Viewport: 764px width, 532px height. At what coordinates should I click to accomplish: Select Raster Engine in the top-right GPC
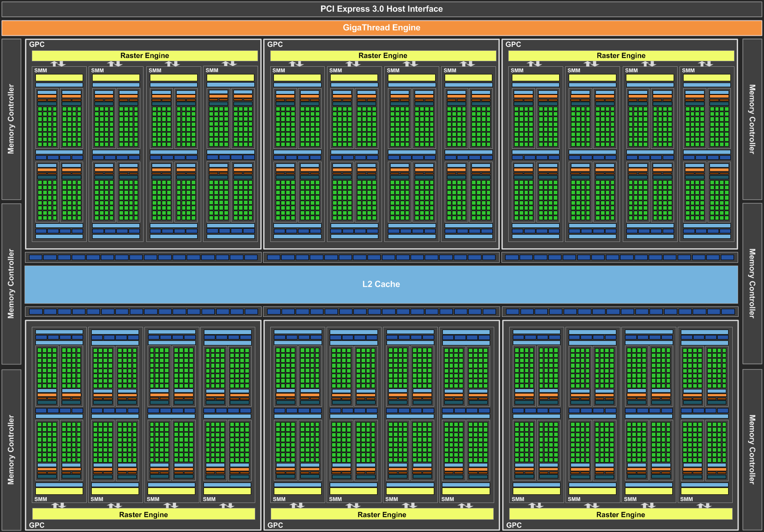click(x=621, y=55)
